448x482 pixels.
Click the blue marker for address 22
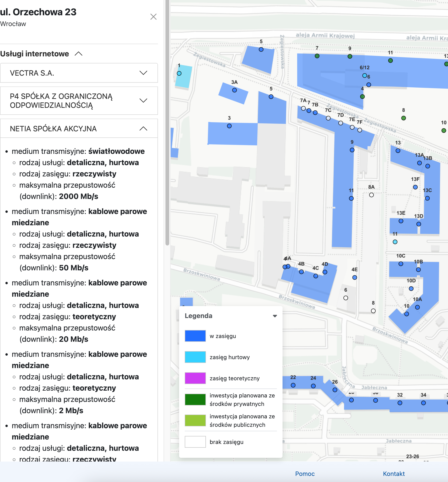pyautogui.click(x=293, y=385)
